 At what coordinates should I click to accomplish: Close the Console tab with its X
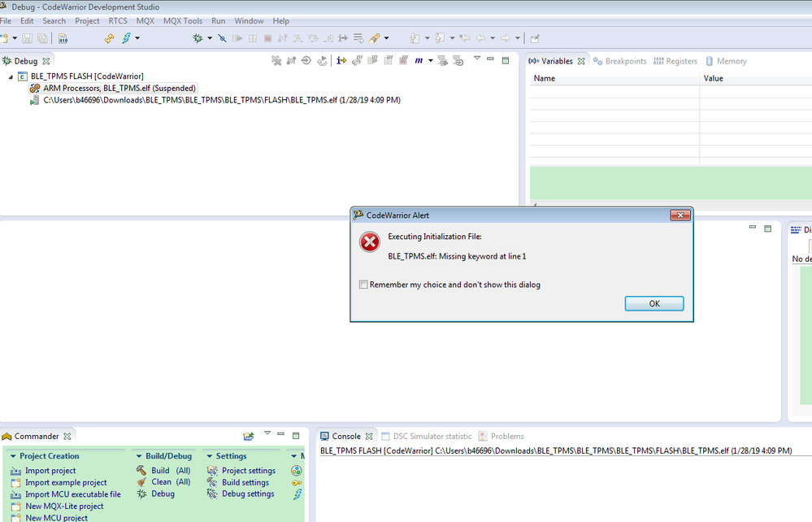click(x=369, y=436)
